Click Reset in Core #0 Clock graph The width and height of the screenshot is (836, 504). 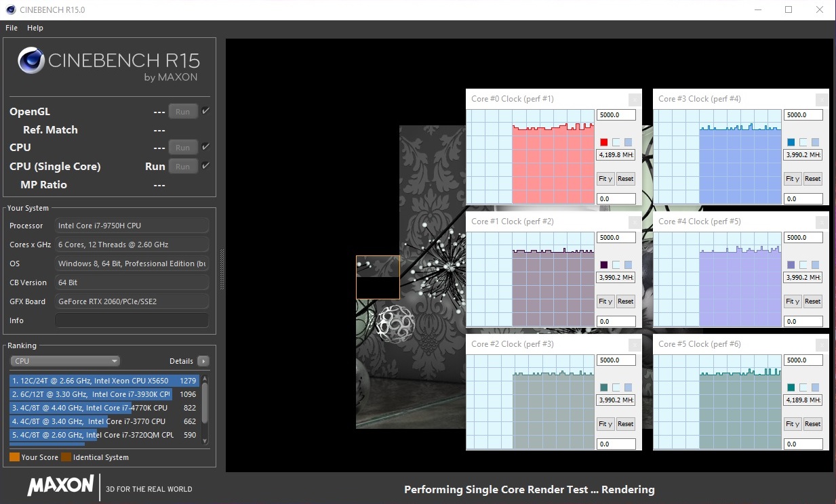625,179
